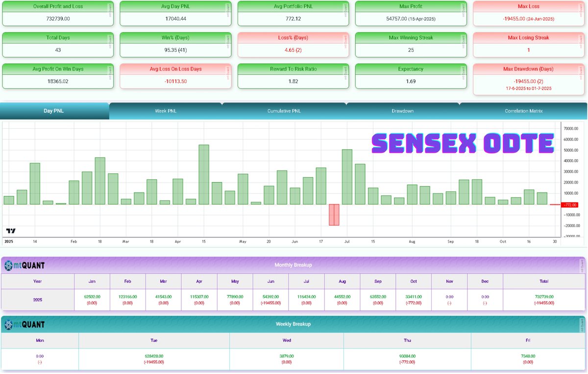Click the TradingView logo in chart

pos(11,231)
